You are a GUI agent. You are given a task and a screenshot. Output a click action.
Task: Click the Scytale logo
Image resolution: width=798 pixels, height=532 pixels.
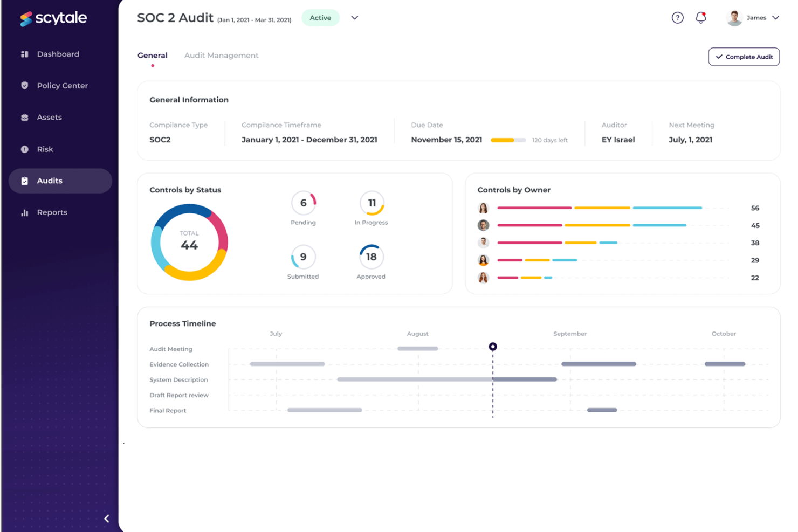pyautogui.click(x=53, y=18)
